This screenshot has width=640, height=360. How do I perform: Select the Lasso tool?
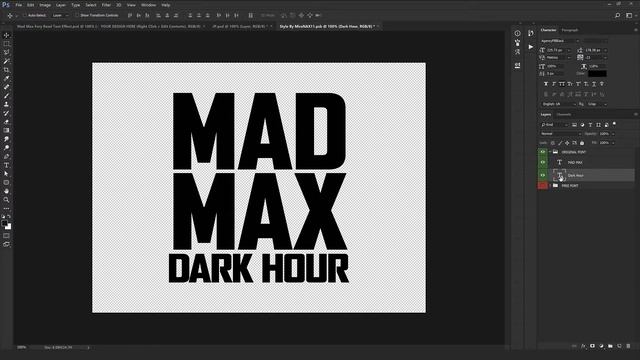point(6,52)
